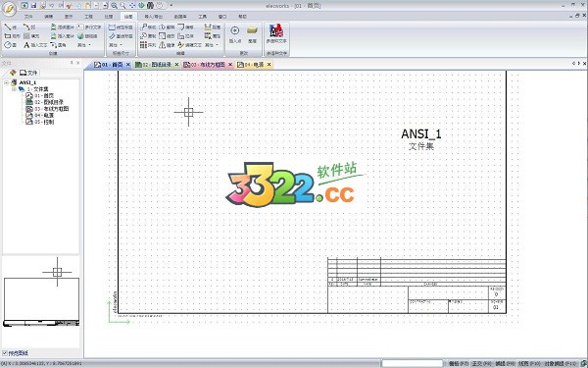This screenshot has height=368, width=588.
Task: Select the line drawing tool in ribbon
Action: click(x=10, y=27)
